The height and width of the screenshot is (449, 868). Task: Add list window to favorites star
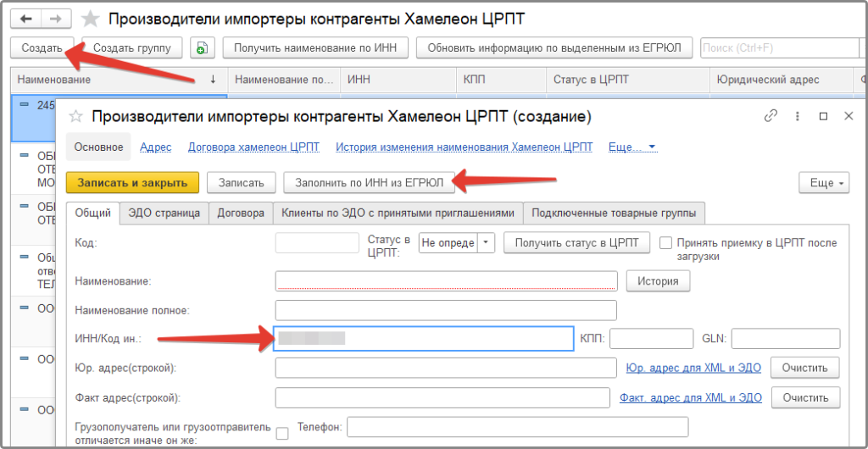point(88,19)
